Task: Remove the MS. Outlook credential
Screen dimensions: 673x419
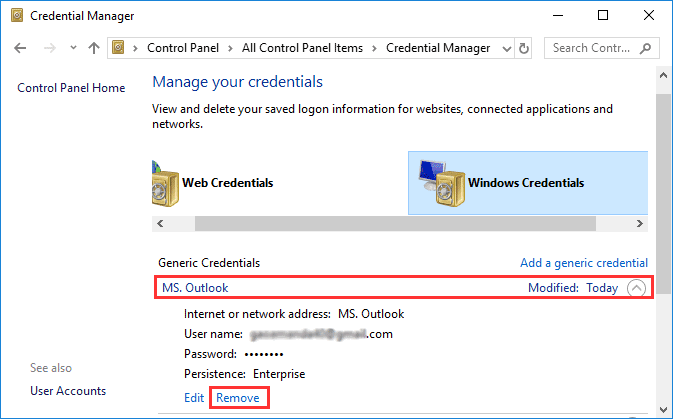Action: [238, 398]
